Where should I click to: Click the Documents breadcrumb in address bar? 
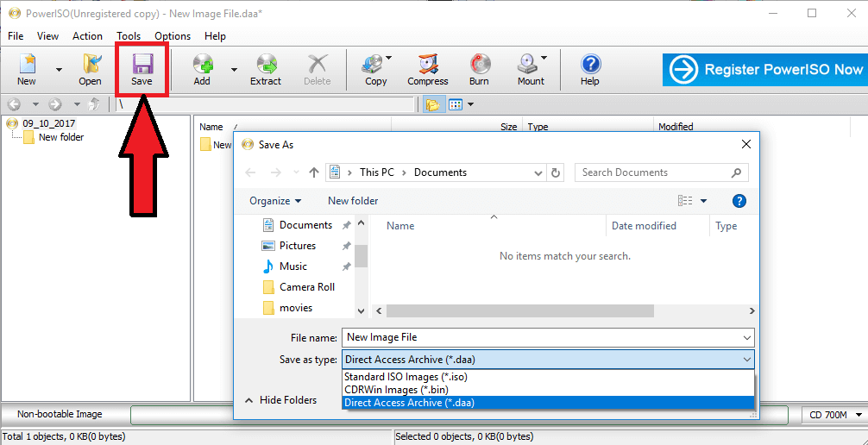click(440, 172)
